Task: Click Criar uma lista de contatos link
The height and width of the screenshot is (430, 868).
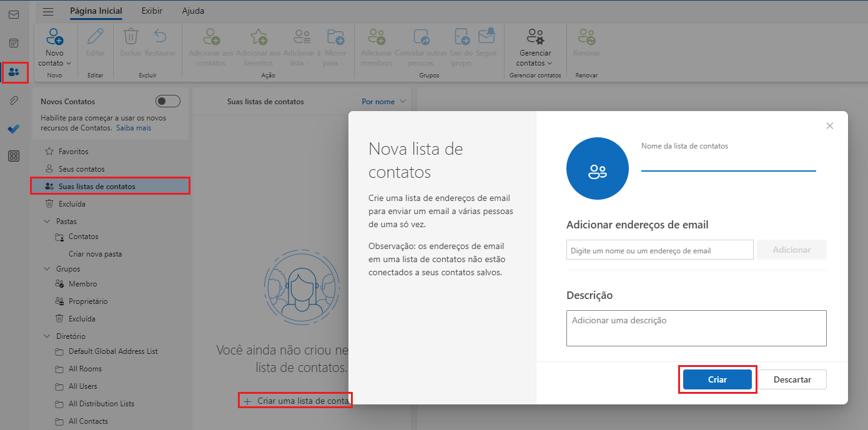Action: [296, 401]
